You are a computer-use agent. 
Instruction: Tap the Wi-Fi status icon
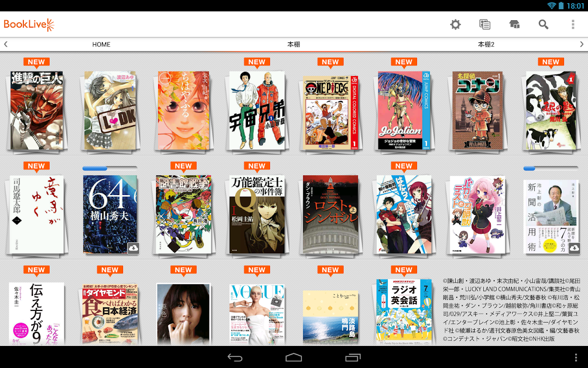pos(551,6)
